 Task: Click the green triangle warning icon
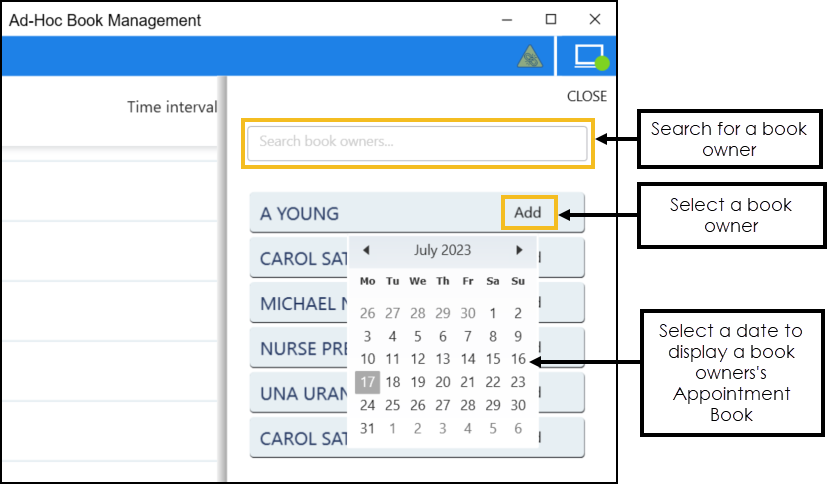(529, 58)
